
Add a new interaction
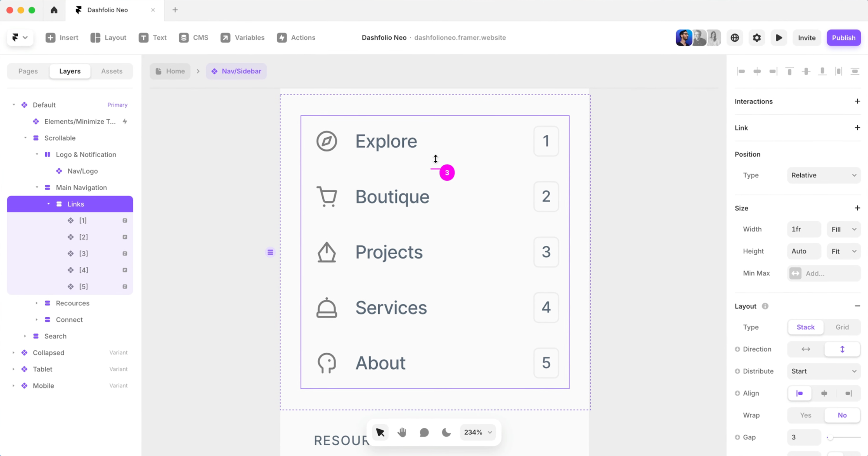pos(857,101)
